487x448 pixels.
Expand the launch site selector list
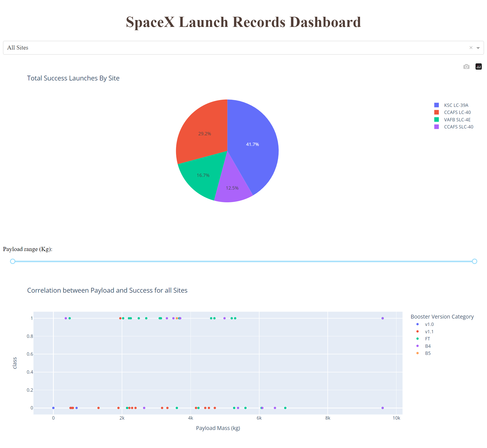tap(478, 48)
